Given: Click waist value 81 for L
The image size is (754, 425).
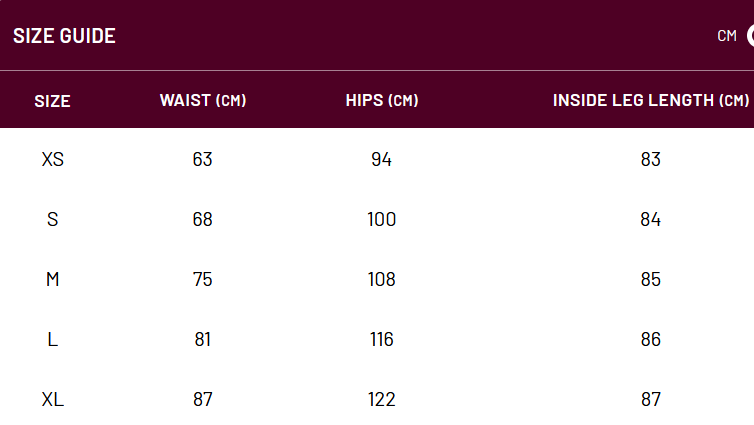Looking at the screenshot, I should (202, 339).
